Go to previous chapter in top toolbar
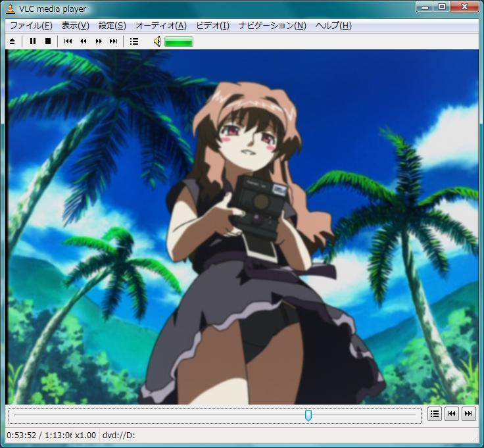484x448 pixels. 68,41
